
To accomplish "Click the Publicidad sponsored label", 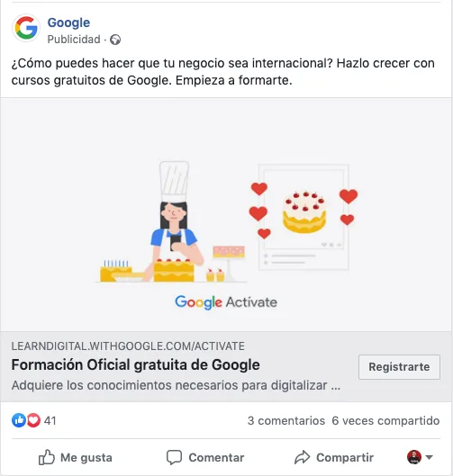I will click(x=74, y=40).
